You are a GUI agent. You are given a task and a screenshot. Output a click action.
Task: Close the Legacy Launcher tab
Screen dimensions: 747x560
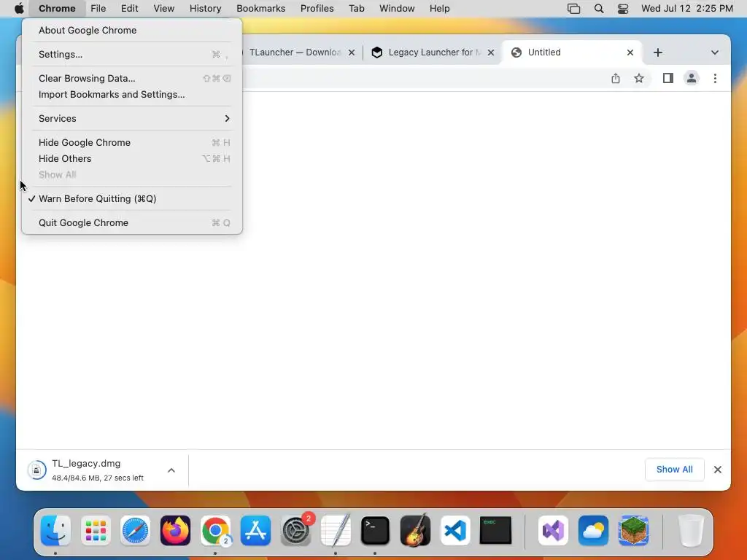pos(491,52)
